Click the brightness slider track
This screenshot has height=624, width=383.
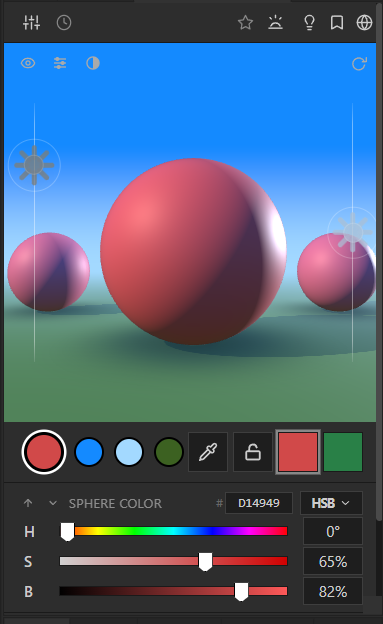[x=174, y=591]
